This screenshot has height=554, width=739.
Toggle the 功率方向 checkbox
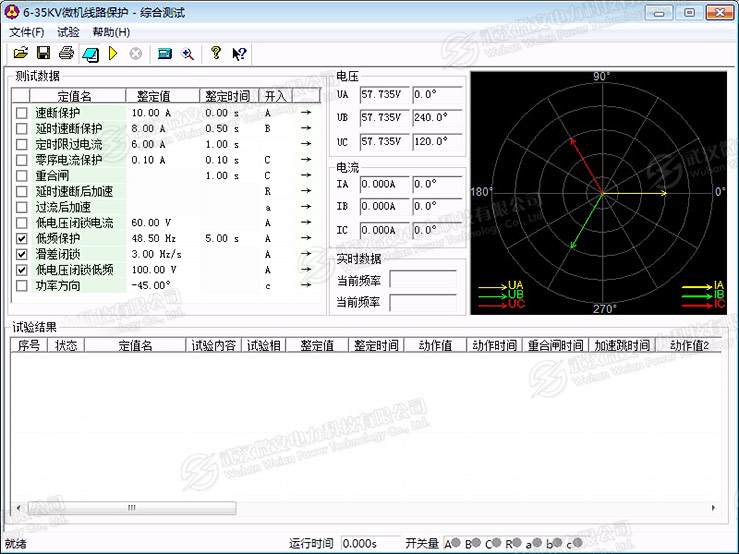[x=22, y=286]
